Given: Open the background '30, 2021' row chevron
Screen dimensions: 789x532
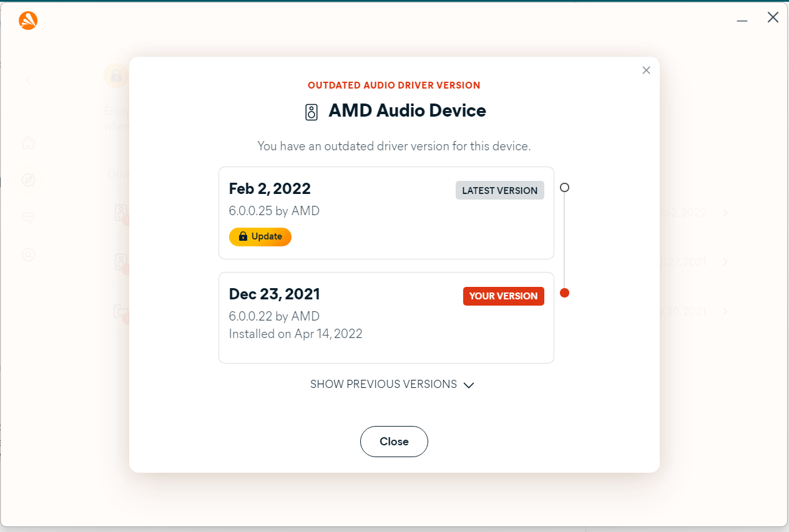Looking at the screenshot, I should tap(725, 311).
